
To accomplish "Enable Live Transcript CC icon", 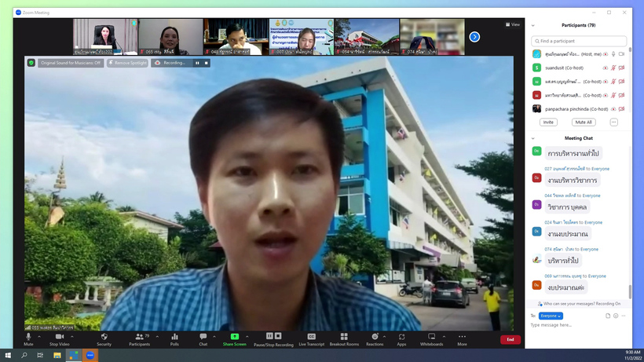I will pos(311,337).
